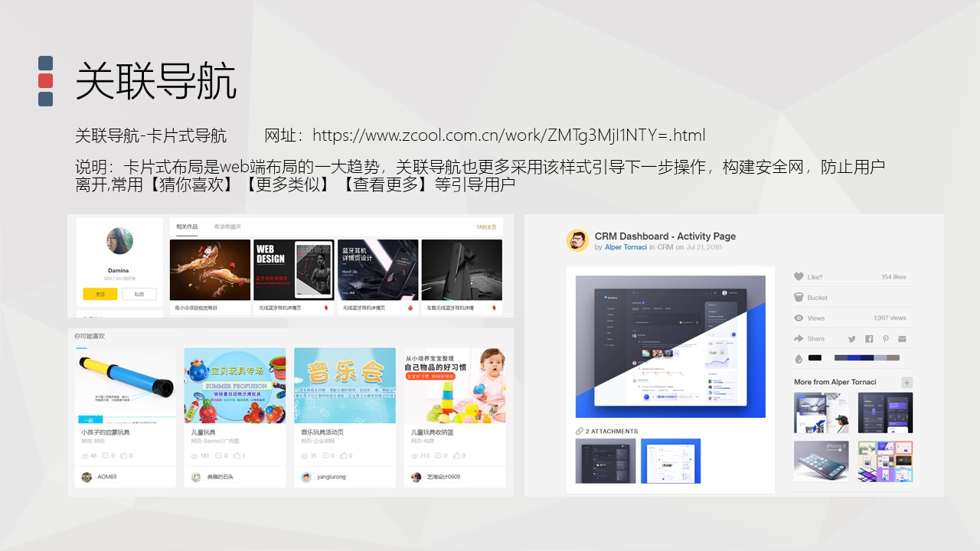Click 典雅的石头 author avatar
The height and width of the screenshot is (551, 980).
click(196, 477)
